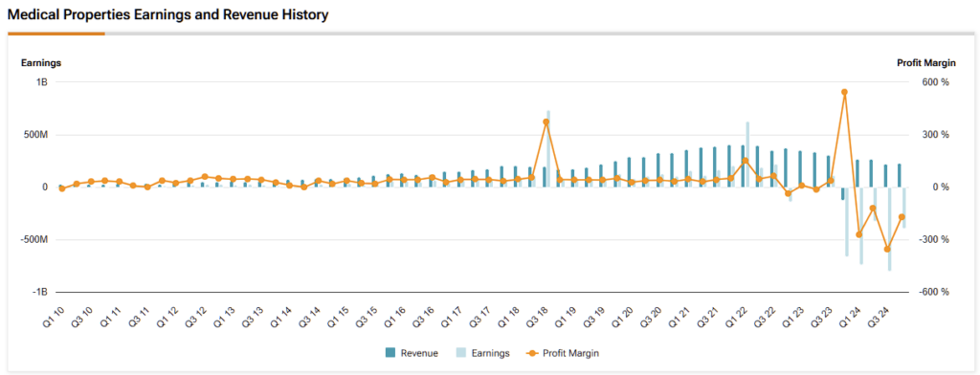Image resolution: width=980 pixels, height=375 pixels.
Task: Click the 600 % right axis label
Action: tap(936, 82)
